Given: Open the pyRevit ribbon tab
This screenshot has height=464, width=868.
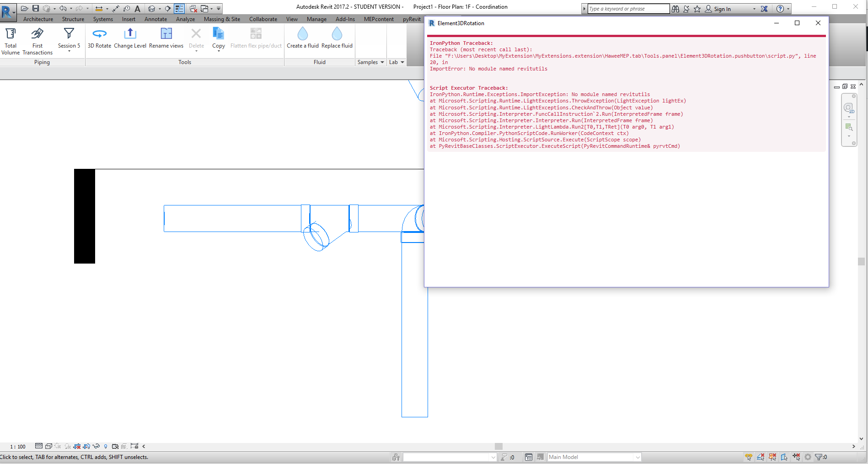Looking at the screenshot, I should (x=411, y=19).
